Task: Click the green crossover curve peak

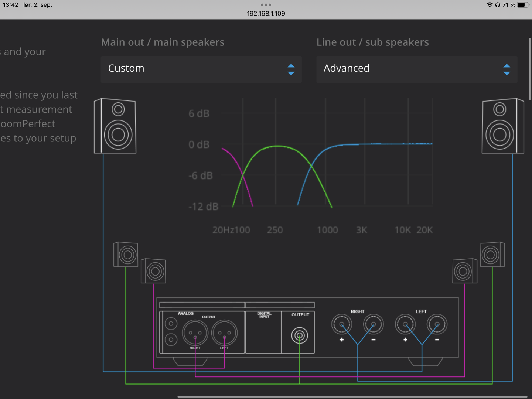Action: point(277,146)
